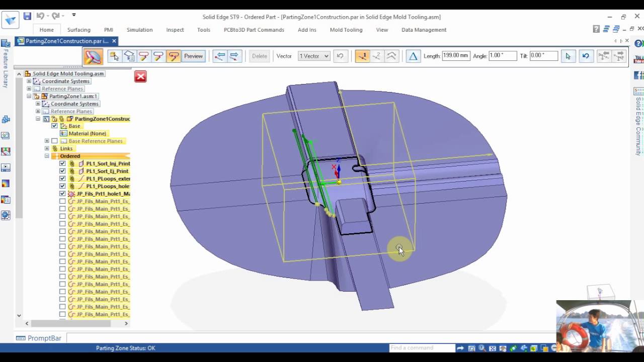Click the left blue arrow direction icon
The width and height of the screenshot is (644, 362).
(219, 56)
